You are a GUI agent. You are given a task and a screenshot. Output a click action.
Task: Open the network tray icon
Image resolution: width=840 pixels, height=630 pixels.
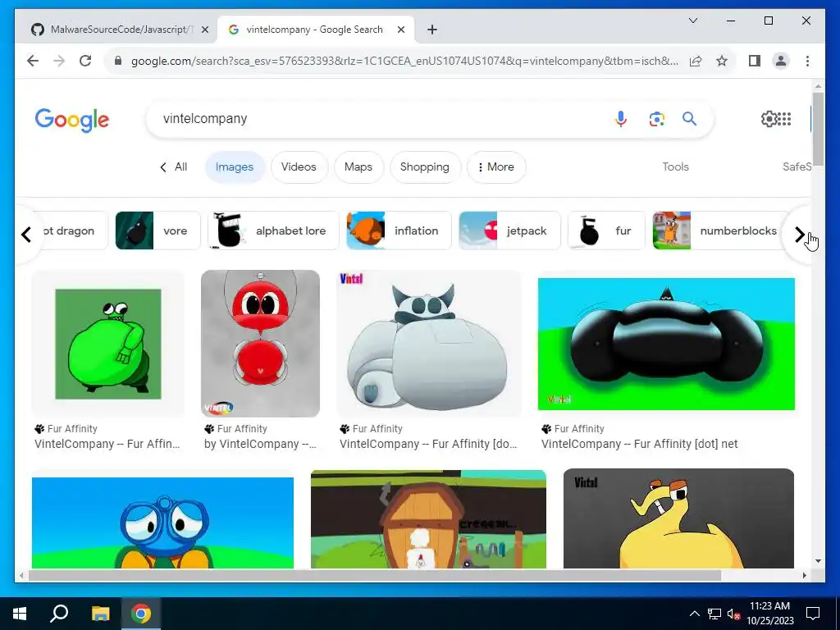click(714, 614)
